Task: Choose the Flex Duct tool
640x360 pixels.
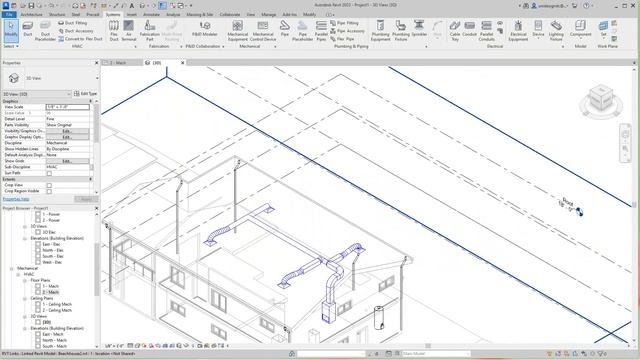Action: [x=114, y=31]
